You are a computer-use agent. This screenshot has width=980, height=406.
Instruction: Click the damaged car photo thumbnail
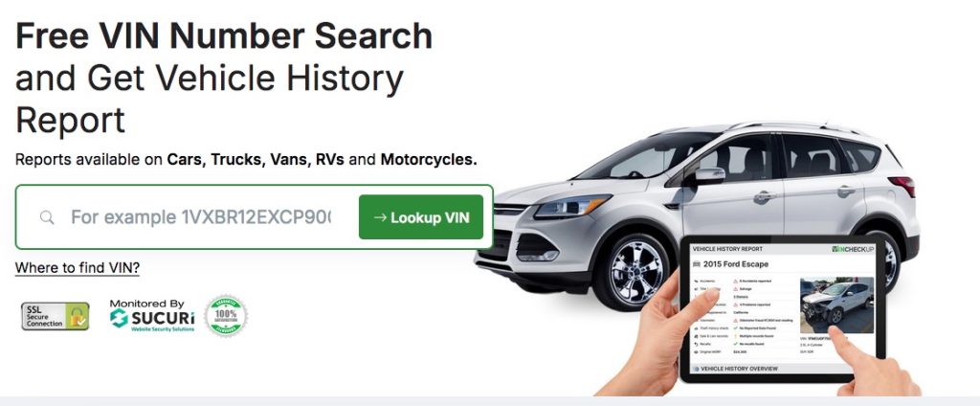pos(836,305)
